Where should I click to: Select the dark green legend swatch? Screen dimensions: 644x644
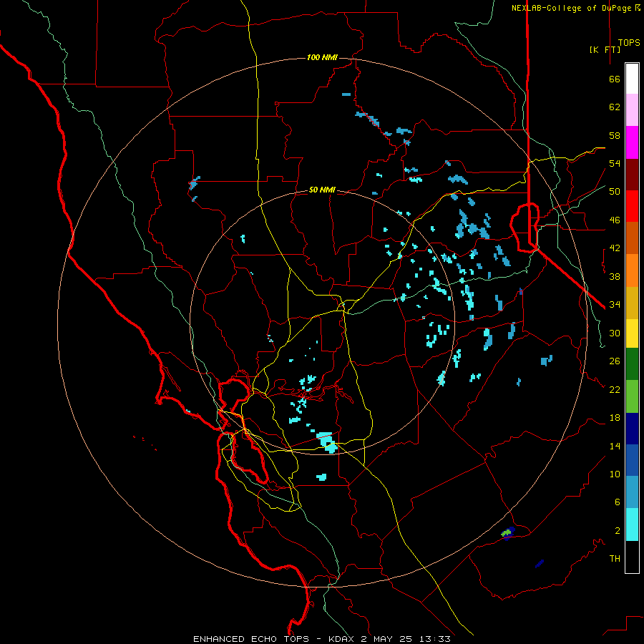[x=632, y=364]
